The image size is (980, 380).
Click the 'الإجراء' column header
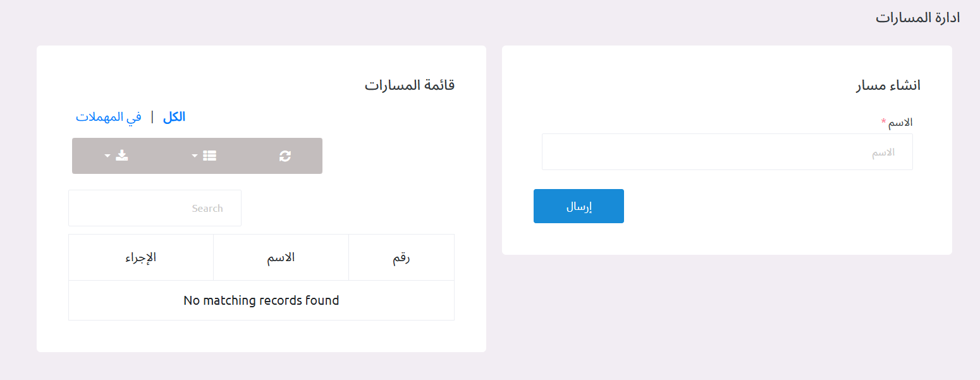[x=140, y=257]
